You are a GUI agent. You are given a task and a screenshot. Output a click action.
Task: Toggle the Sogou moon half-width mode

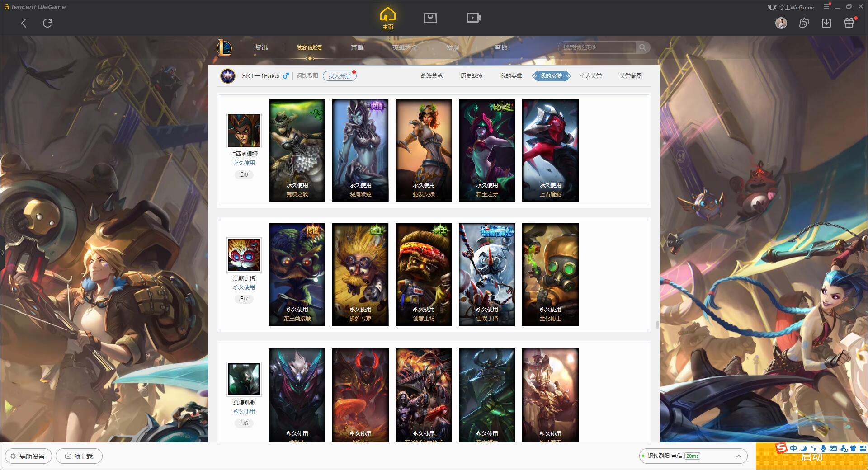point(803,448)
